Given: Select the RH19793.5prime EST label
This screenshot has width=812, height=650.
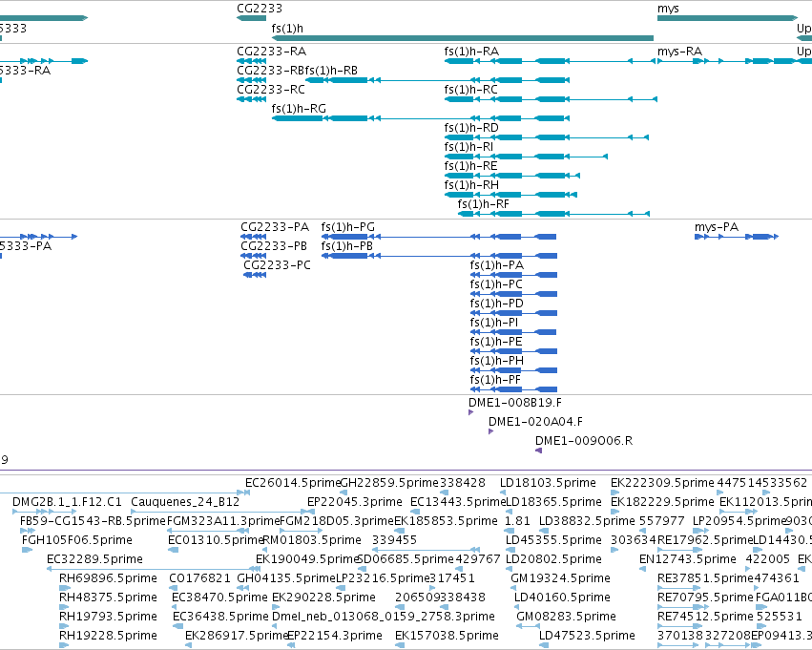Looking at the screenshot, I should pyautogui.click(x=108, y=617).
